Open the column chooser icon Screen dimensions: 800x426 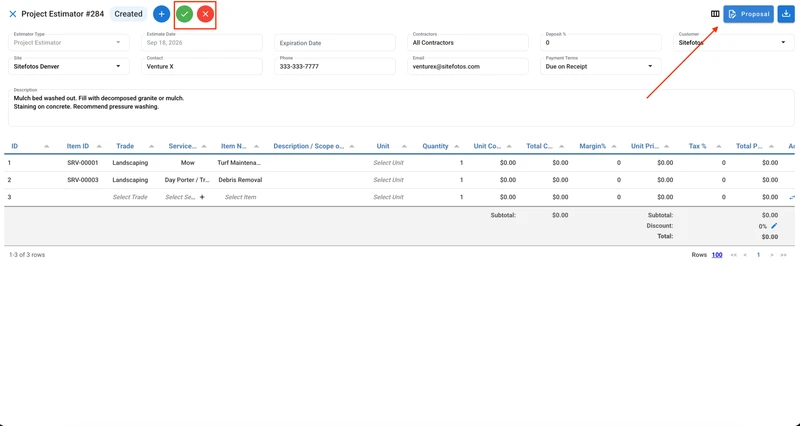pyautogui.click(x=715, y=14)
